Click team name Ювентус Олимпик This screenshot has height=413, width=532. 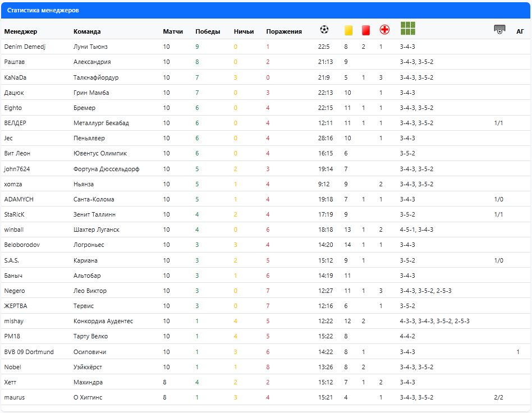click(x=100, y=153)
